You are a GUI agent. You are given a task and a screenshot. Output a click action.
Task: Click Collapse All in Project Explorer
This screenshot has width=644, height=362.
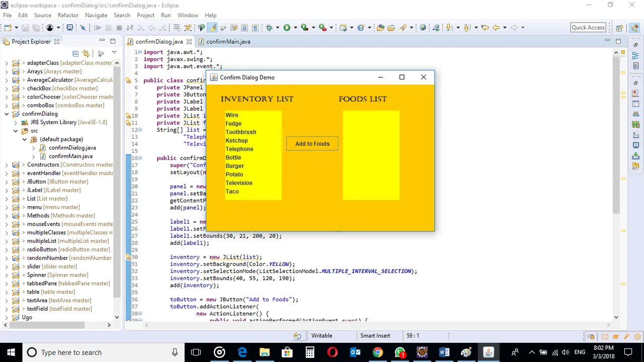75,53
